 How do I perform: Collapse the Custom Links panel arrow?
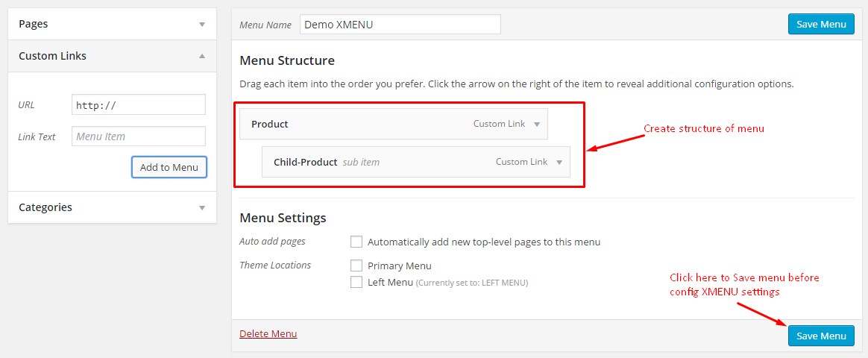click(x=202, y=56)
